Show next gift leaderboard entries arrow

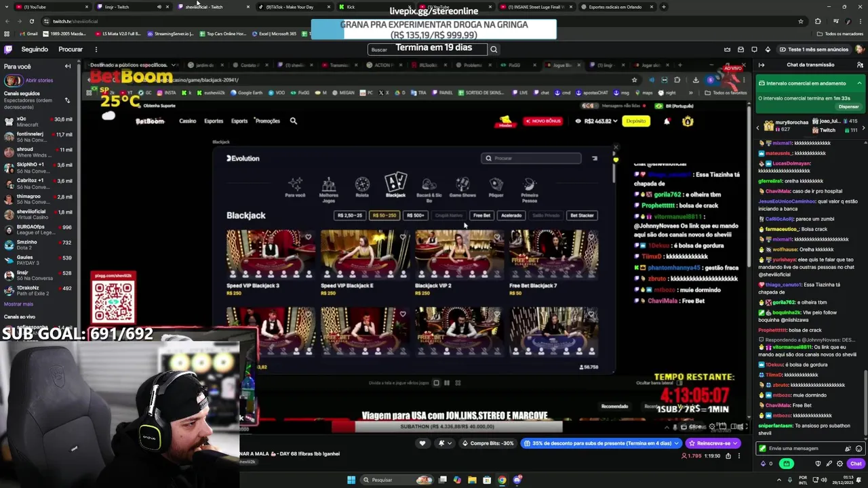863,127
